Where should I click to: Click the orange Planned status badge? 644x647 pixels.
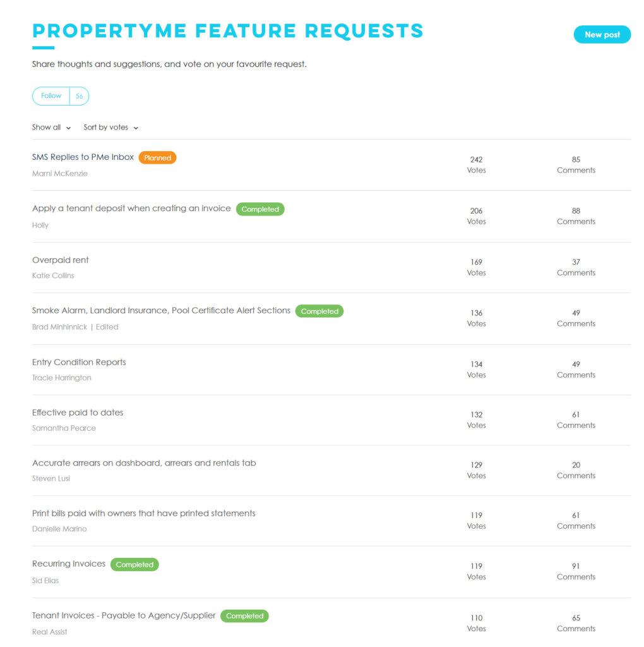(x=157, y=157)
